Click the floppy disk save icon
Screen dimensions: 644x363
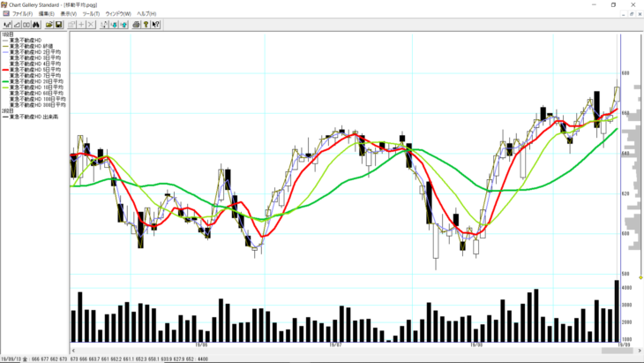tap(58, 24)
